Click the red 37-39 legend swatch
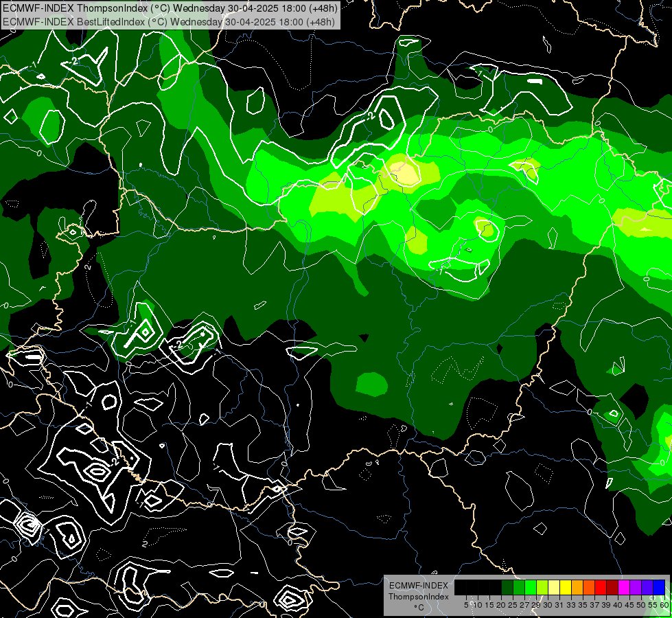This screenshot has width=672, height=618. [601, 587]
